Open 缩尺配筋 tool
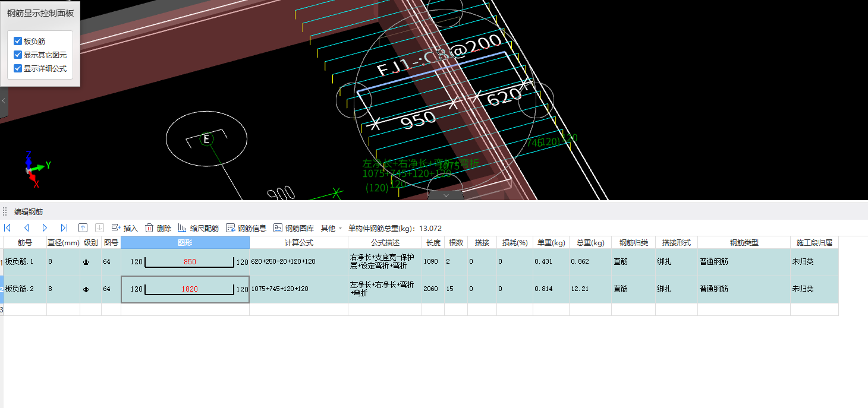The image size is (868, 408). point(199,228)
